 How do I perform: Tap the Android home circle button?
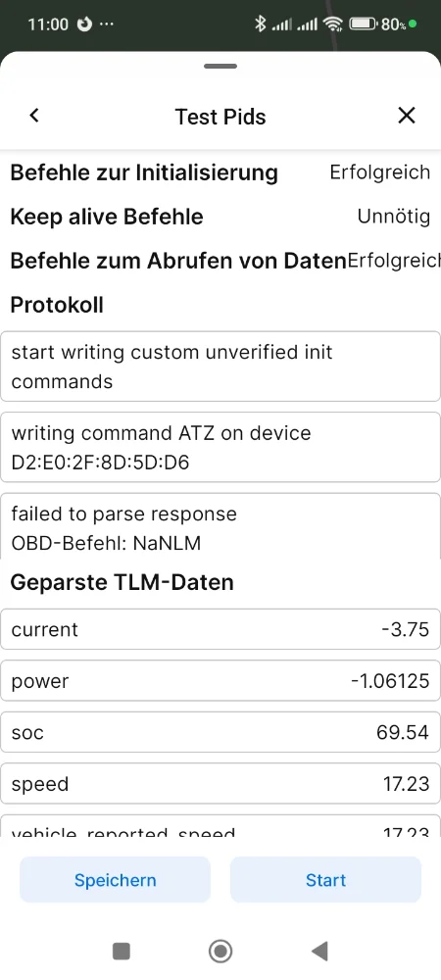tap(220, 952)
